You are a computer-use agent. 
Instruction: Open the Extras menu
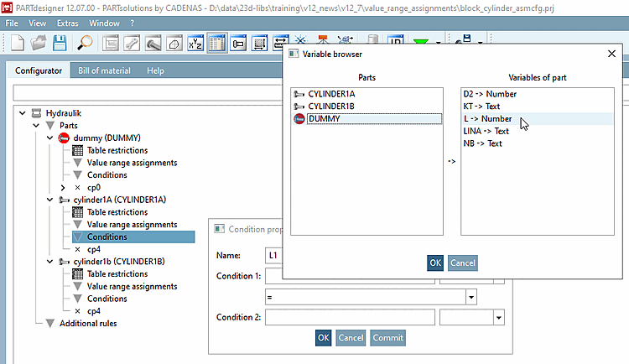coord(68,23)
